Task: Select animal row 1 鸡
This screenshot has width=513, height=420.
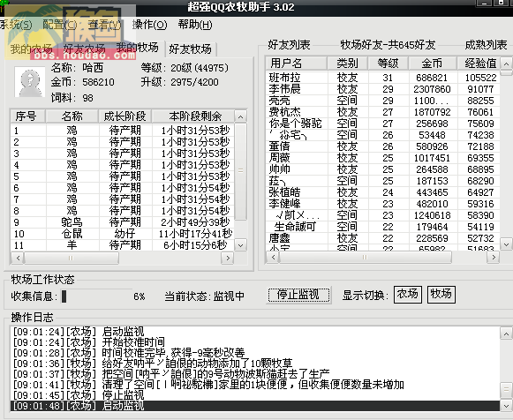Action: [x=123, y=131]
